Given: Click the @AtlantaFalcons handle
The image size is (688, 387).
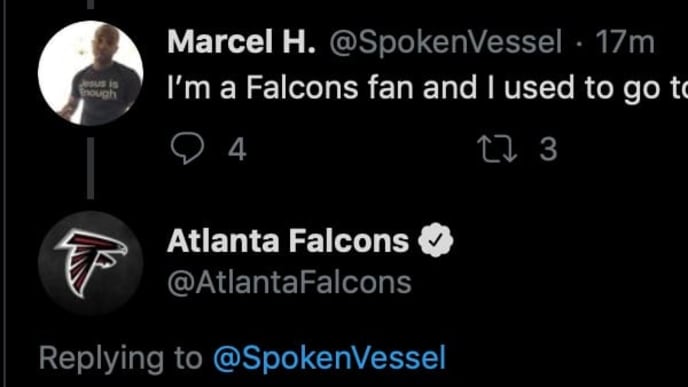Looking at the screenshot, I should 289,283.
